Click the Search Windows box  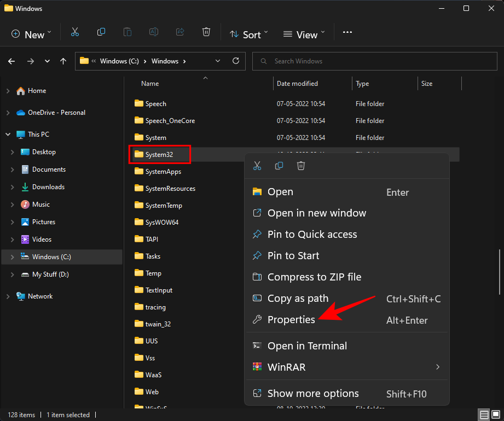pos(374,61)
